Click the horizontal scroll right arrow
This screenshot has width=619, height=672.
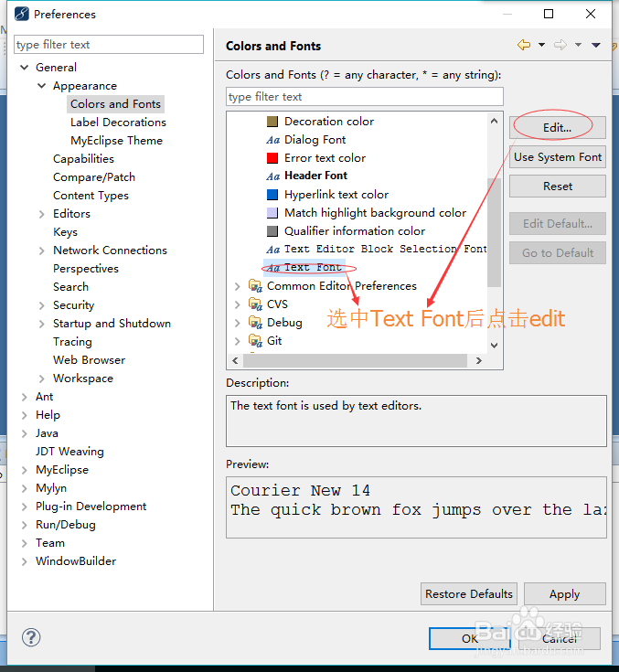(479, 361)
